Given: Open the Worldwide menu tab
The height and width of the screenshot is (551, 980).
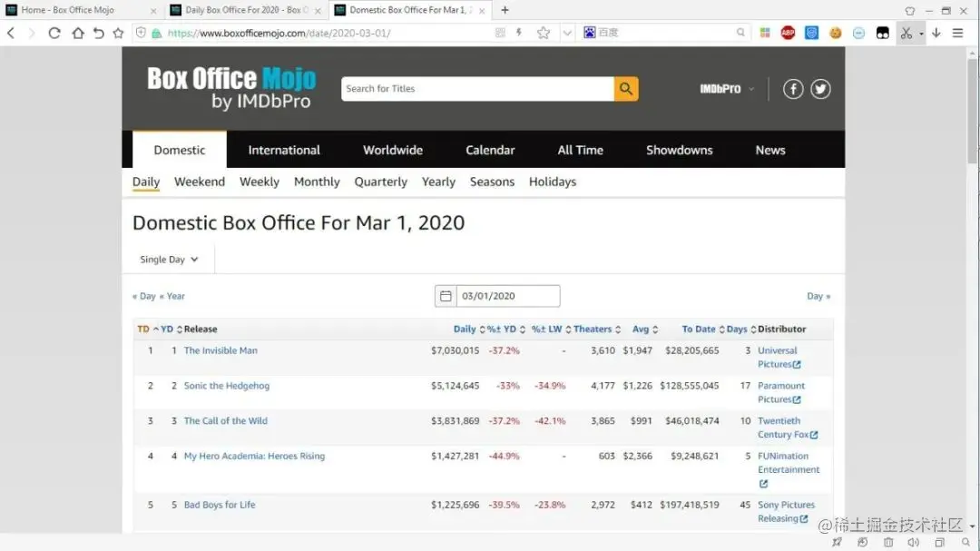Looking at the screenshot, I should pyautogui.click(x=393, y=150).
